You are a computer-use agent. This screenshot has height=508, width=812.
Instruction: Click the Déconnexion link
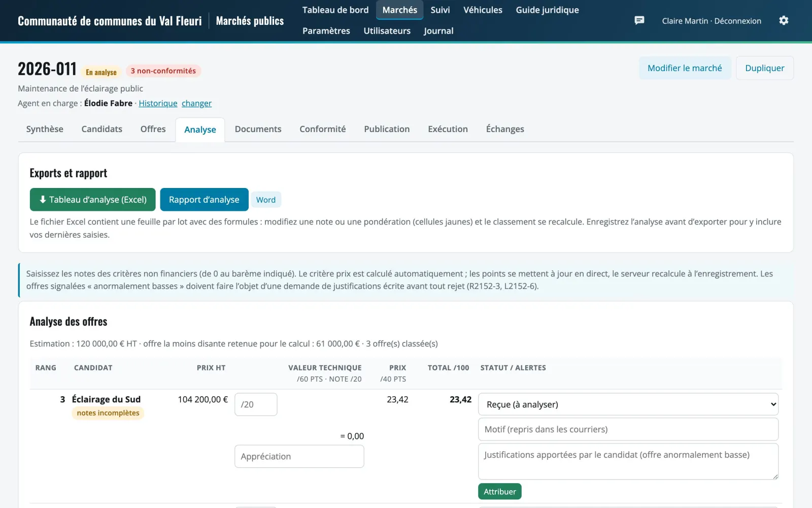737,21
